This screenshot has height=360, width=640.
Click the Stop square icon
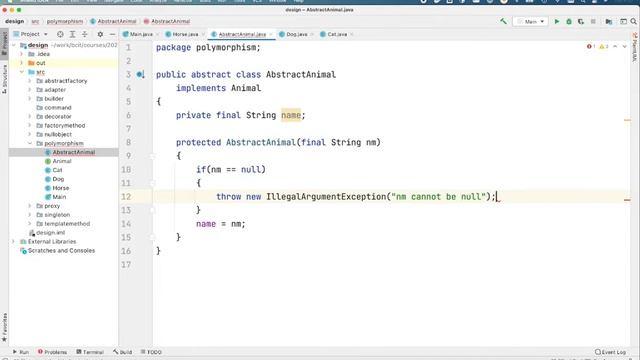tap(593, 21)
